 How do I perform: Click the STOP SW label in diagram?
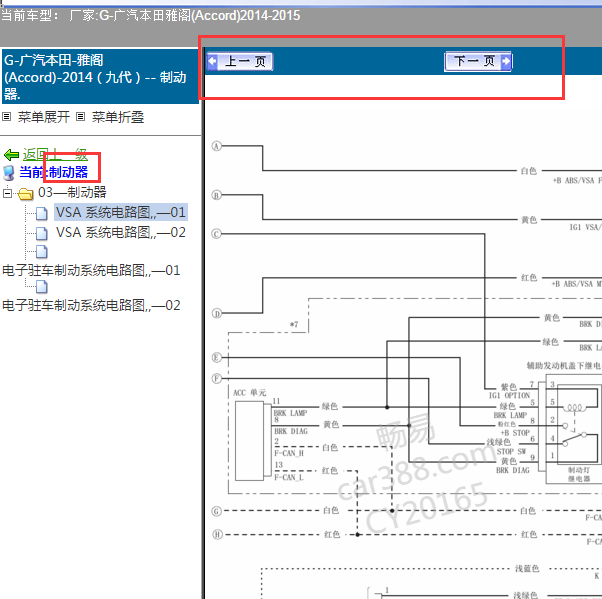pyautogui.click(x=511, y=452)
